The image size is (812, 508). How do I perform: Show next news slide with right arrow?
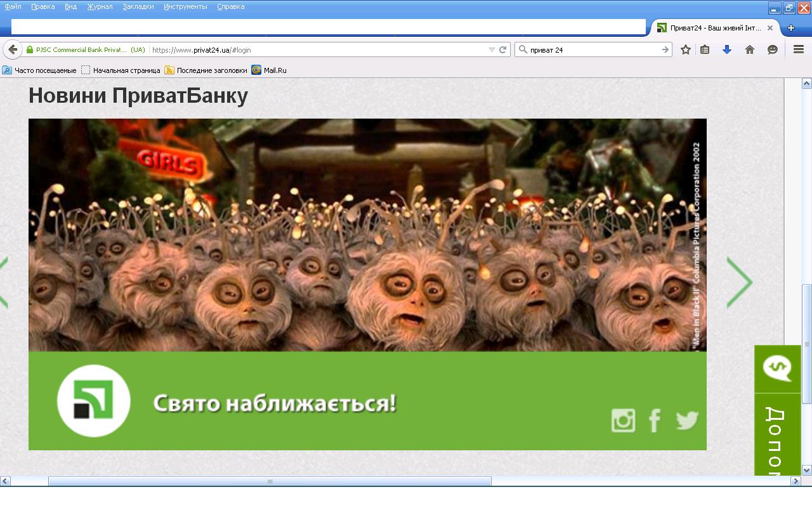(x=739, y=282)
